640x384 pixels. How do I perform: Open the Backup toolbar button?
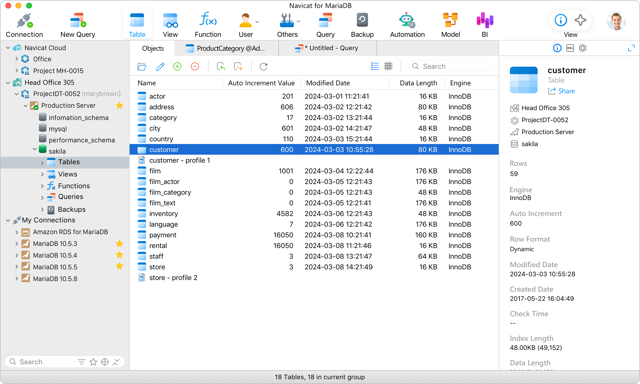pyautogui.click(x=362, y=25)
